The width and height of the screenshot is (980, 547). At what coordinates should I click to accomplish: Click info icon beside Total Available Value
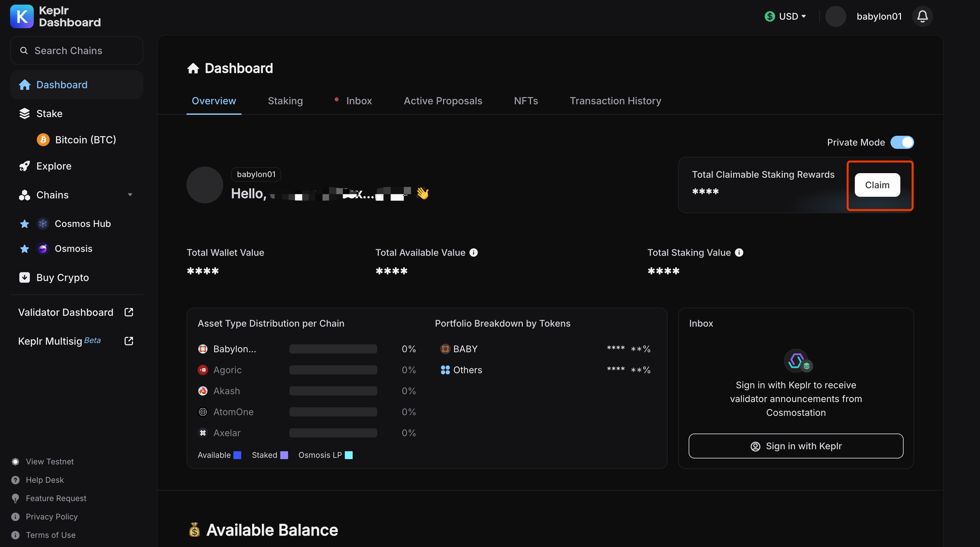pyautogui.click(x=473, y=253)
